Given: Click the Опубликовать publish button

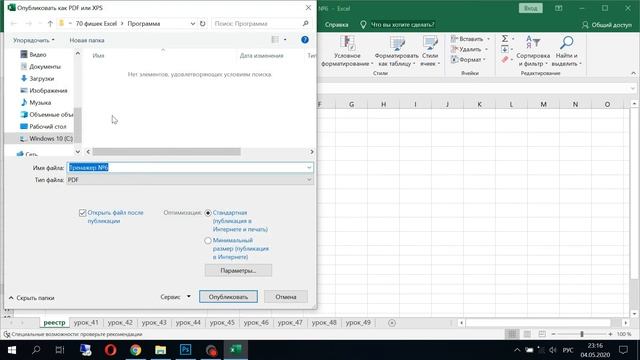Looking at the screenshot, I should point(228,297).
